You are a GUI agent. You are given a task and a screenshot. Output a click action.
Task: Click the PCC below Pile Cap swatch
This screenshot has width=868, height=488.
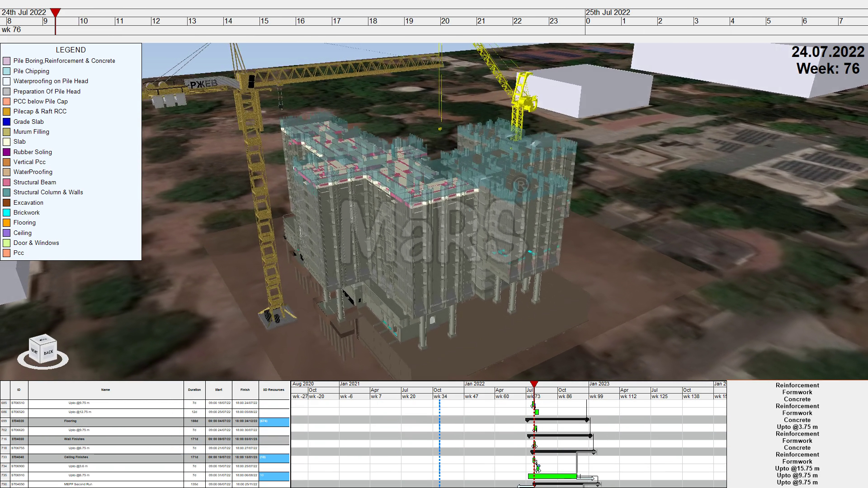tap(6, 101)
